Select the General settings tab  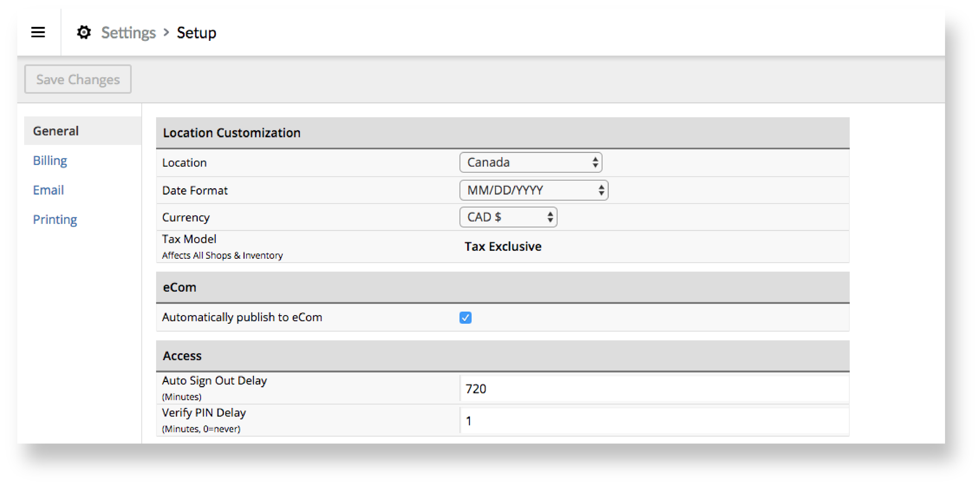coord(83,131)
